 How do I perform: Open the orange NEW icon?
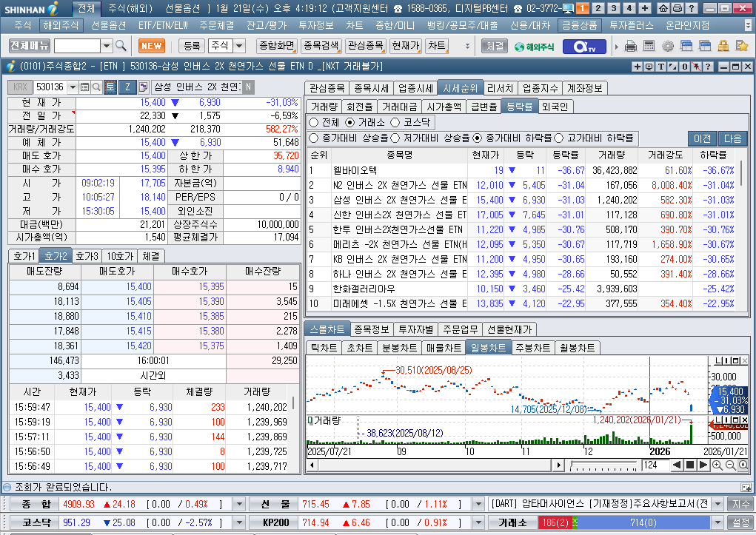click(x=151, y=46)
